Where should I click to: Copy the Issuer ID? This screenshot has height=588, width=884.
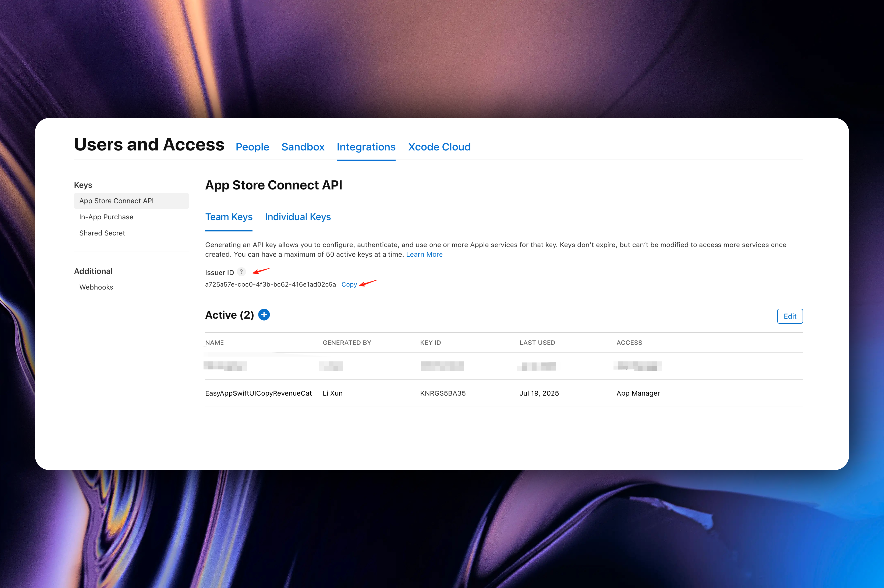(349, 284)
